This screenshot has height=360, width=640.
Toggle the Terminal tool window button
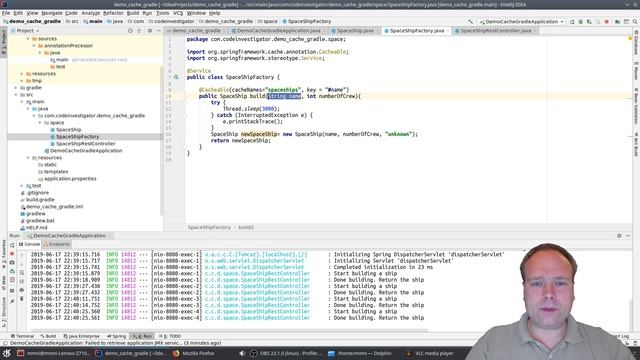(x=22, y=336)
